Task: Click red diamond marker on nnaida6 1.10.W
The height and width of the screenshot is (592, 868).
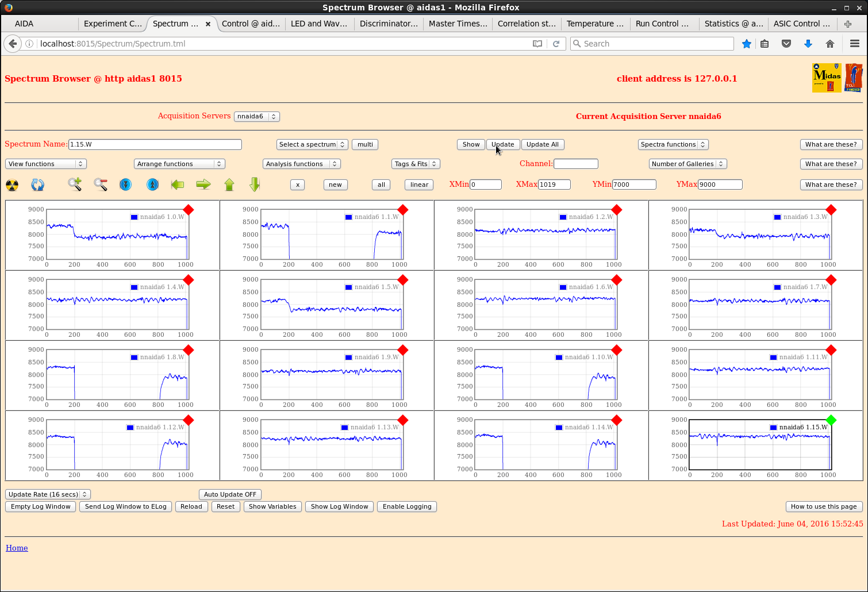Action: (617, 350)
